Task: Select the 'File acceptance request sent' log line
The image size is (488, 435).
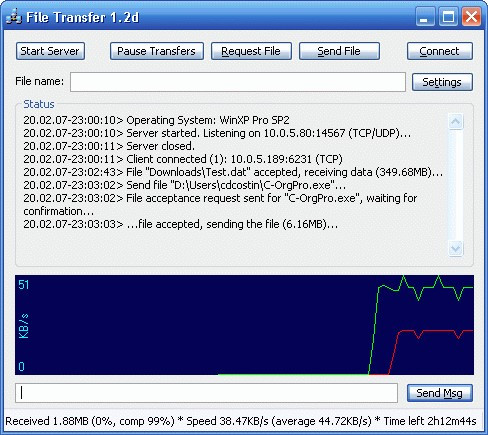Action: (220, 204)
